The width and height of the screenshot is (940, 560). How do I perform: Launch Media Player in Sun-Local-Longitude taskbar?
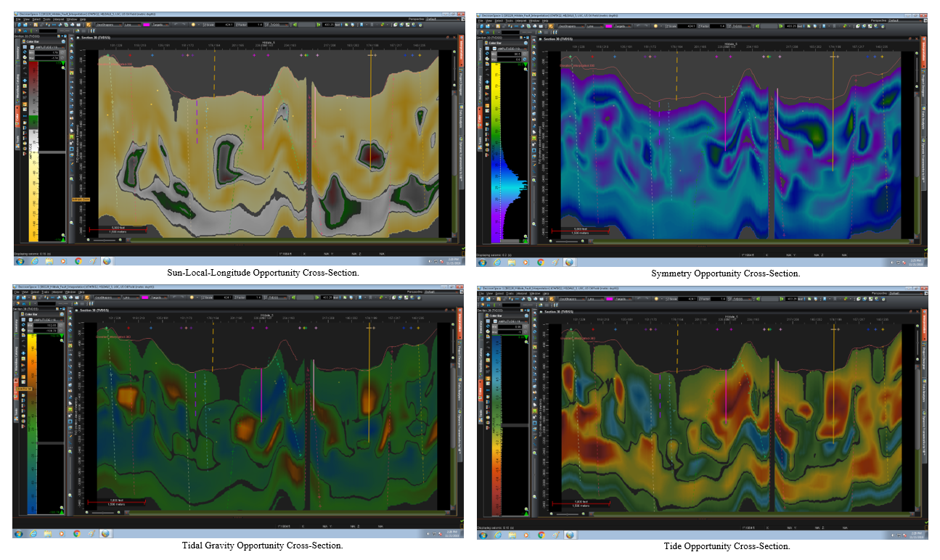[x=63, y=260]
